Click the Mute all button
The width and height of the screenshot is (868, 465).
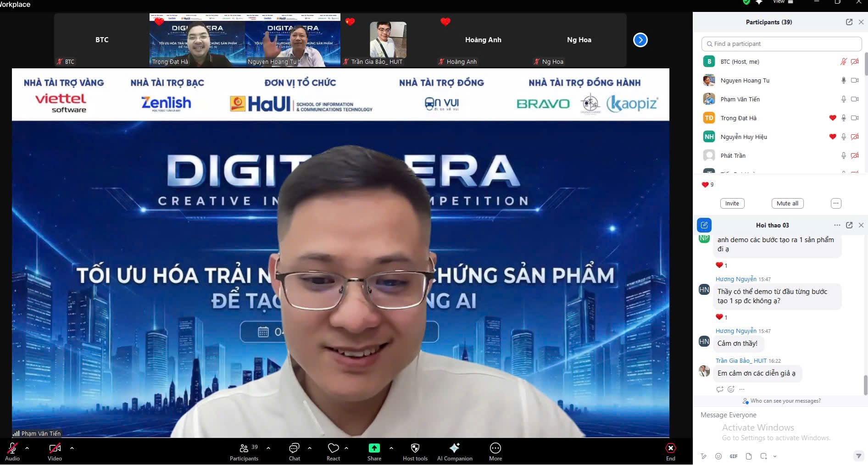coord(787,203)
